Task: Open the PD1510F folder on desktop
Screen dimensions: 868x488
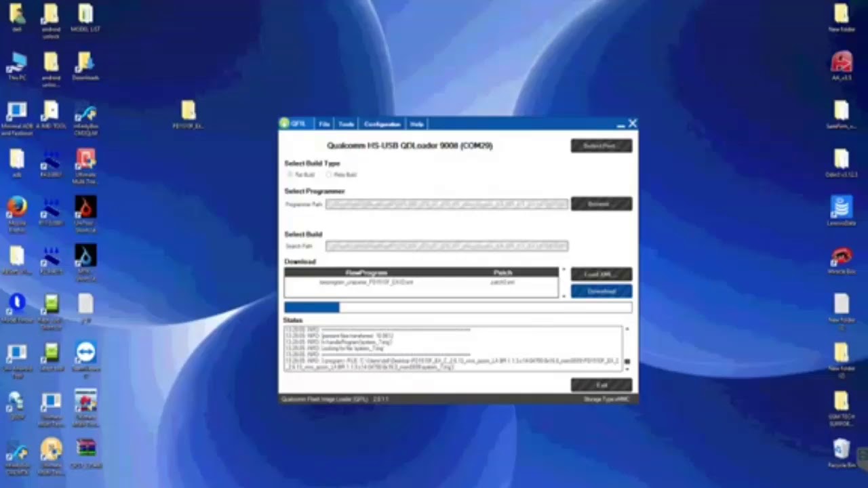Action: click(188, 114)
